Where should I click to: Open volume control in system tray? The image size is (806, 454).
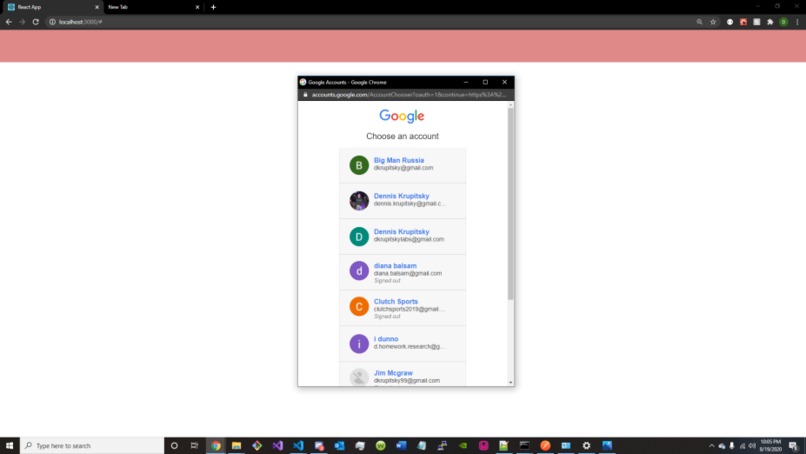(752, 446)
